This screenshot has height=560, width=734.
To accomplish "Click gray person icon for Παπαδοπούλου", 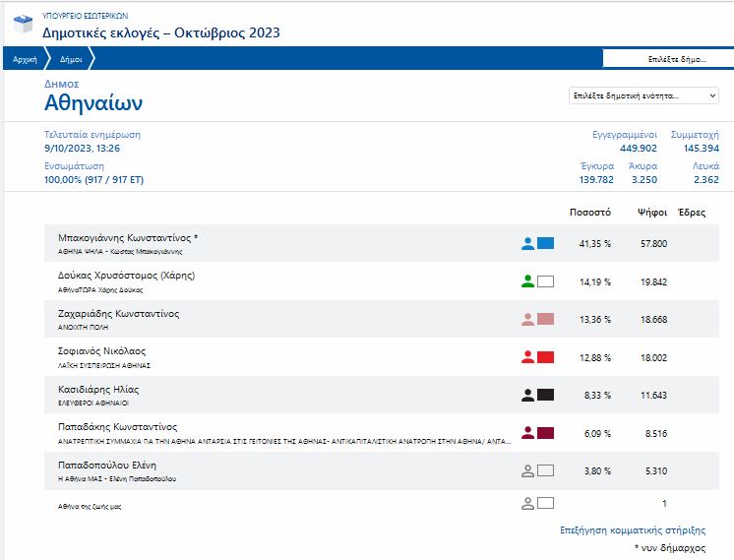I will 527,469.
